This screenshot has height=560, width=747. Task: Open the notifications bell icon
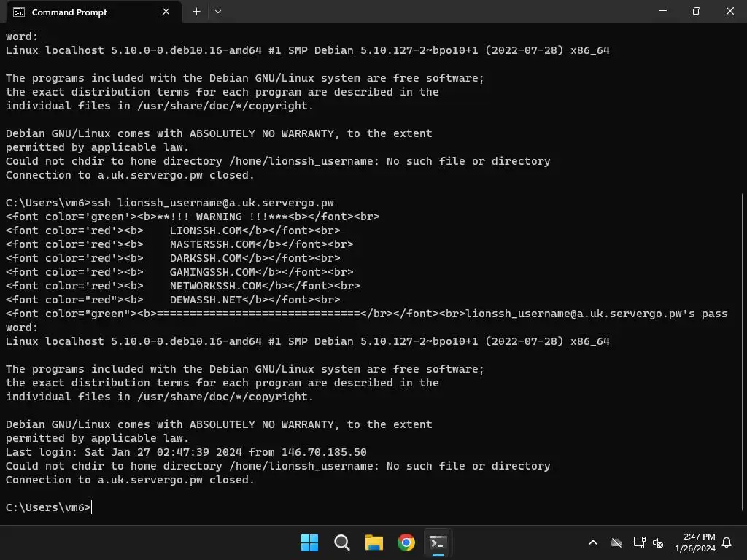pos(727,542)
